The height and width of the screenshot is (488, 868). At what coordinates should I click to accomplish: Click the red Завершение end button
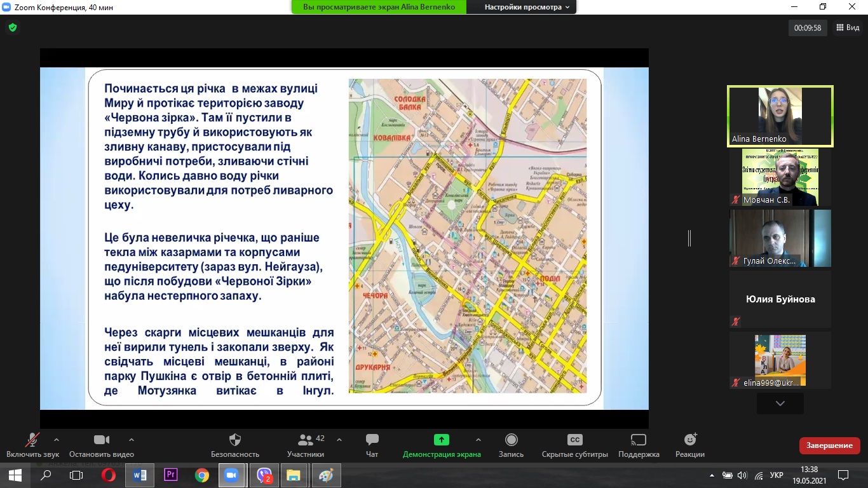tap(829, 445)
